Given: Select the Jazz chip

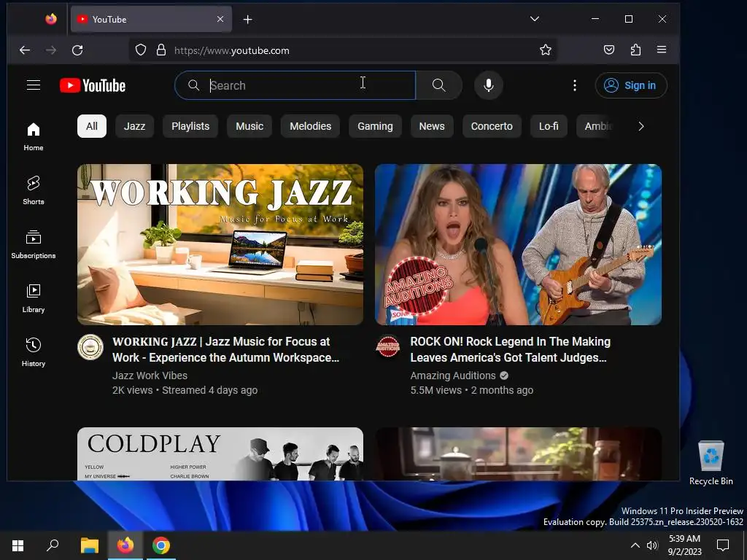Looking at the screenshot, I should [134, 126].
